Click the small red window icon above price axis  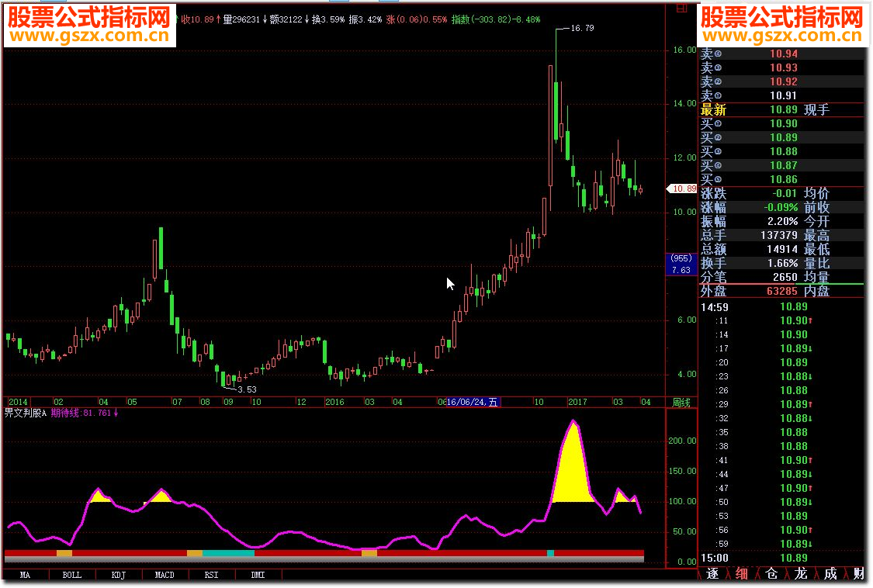coord(681,9)
